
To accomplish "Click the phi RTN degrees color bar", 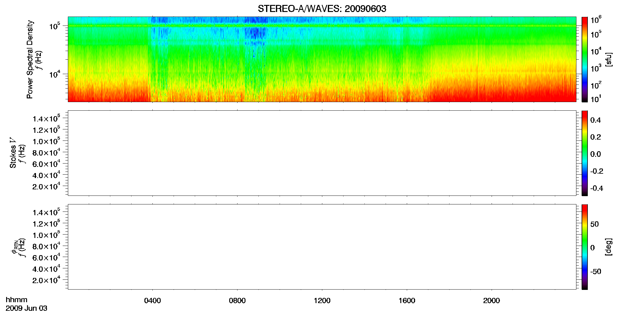I will click(x=585, y=247).
